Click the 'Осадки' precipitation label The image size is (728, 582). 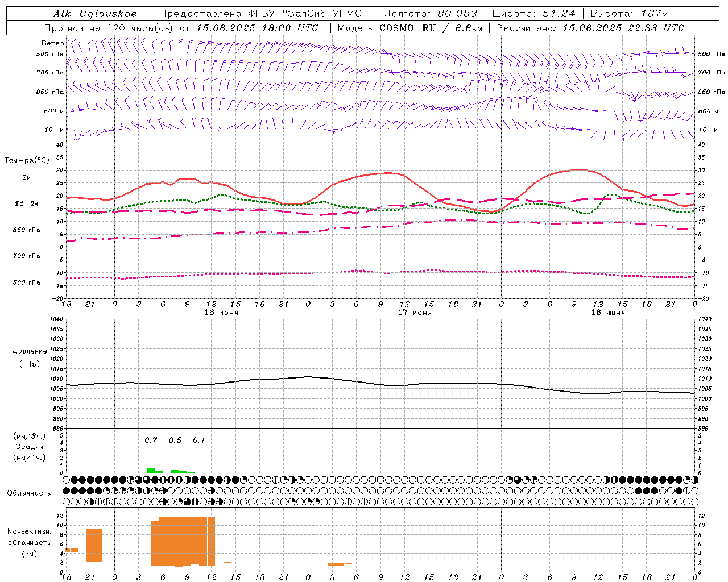(30, 447)
